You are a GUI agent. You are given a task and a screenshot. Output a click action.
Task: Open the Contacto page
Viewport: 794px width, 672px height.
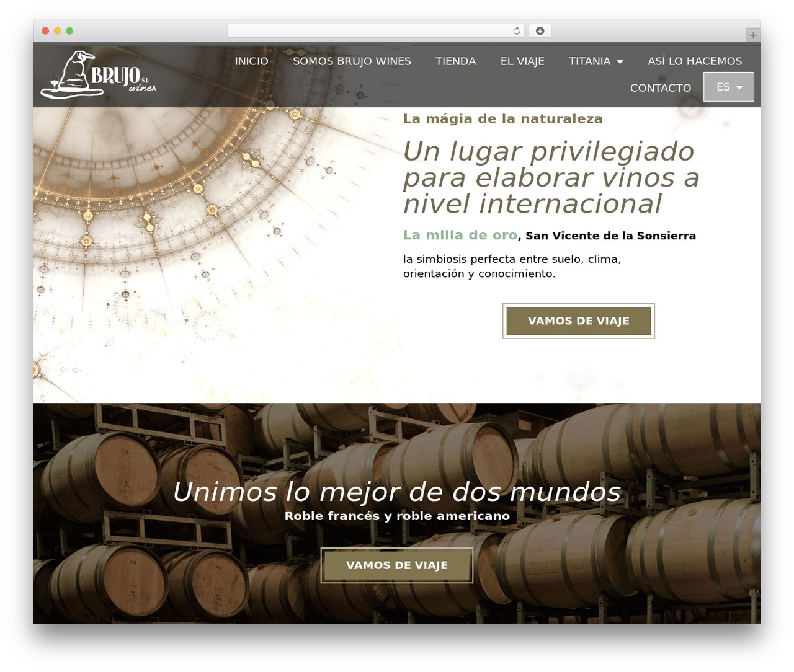pos(661,88)
